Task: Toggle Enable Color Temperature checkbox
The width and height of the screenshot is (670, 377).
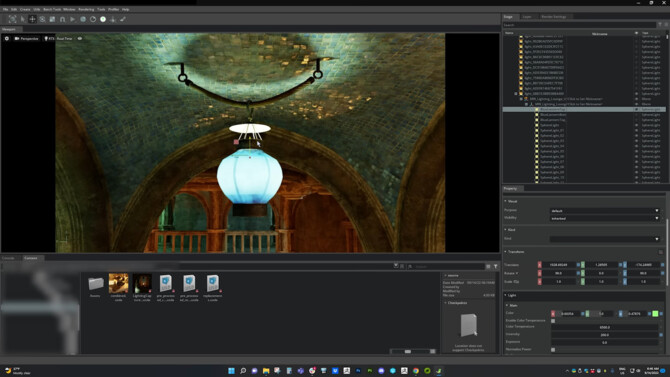Action: (x=553, y=321)
